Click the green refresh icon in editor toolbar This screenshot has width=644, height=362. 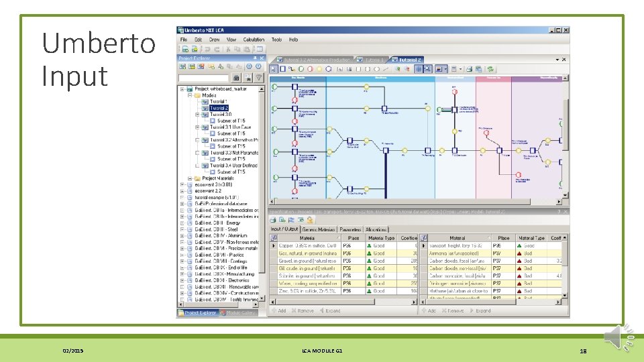pyautogui.click(x=490, y=69)
